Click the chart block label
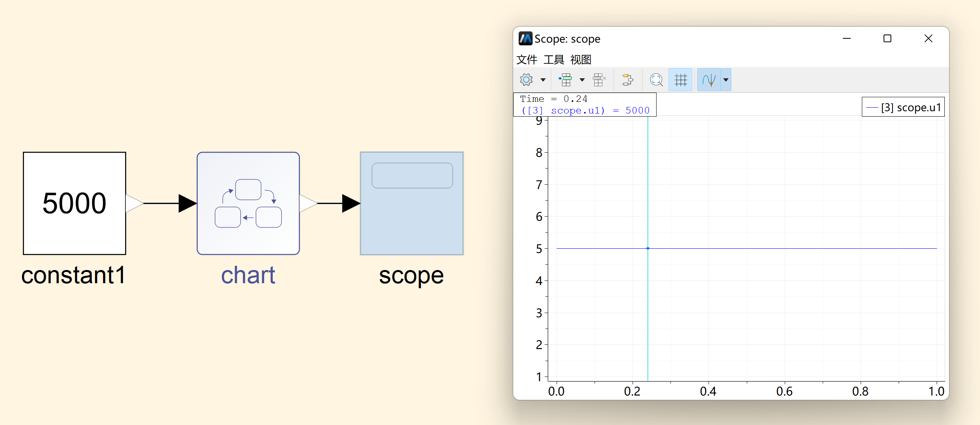Image resolution: width=980 pixels, height=425 pixels. click(x=248, y=275)
